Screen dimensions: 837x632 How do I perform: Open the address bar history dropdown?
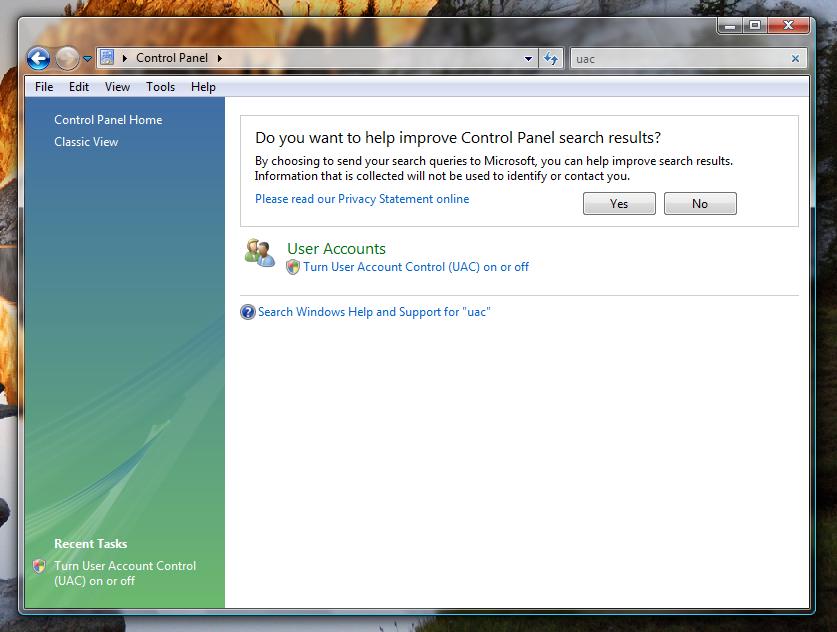[x=528, y=59]
